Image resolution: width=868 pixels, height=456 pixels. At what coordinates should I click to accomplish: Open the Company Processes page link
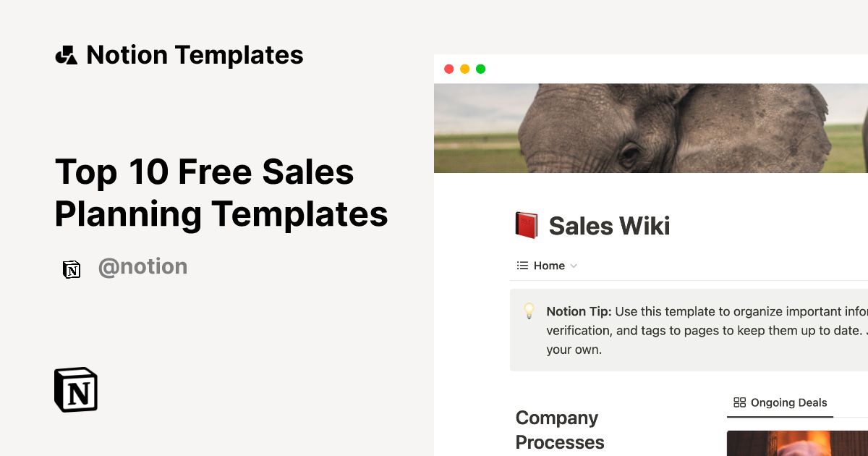coord(559,429)
